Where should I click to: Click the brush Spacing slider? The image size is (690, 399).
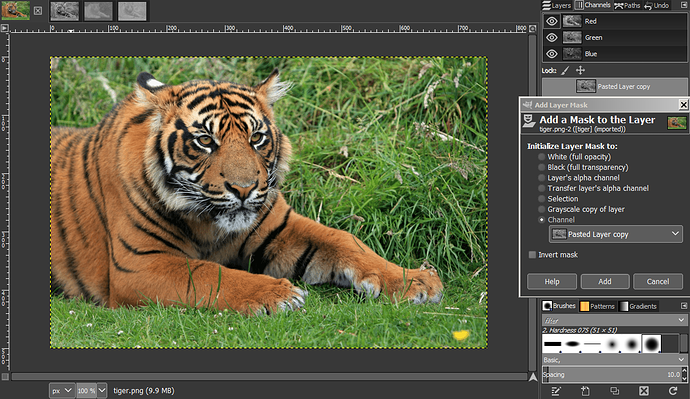click(x=612, y=374)
